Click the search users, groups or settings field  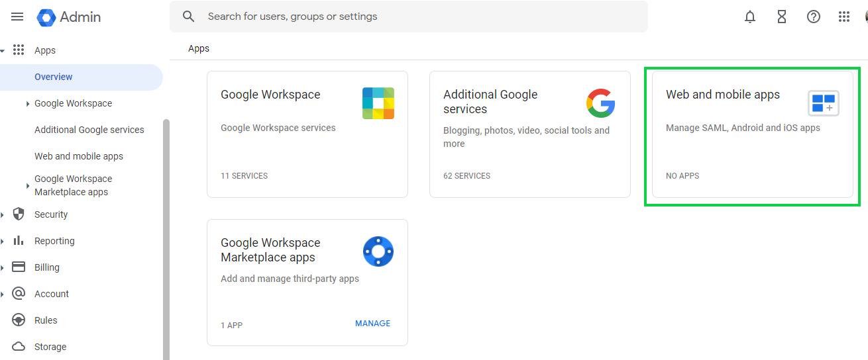(x=408, y=17)
